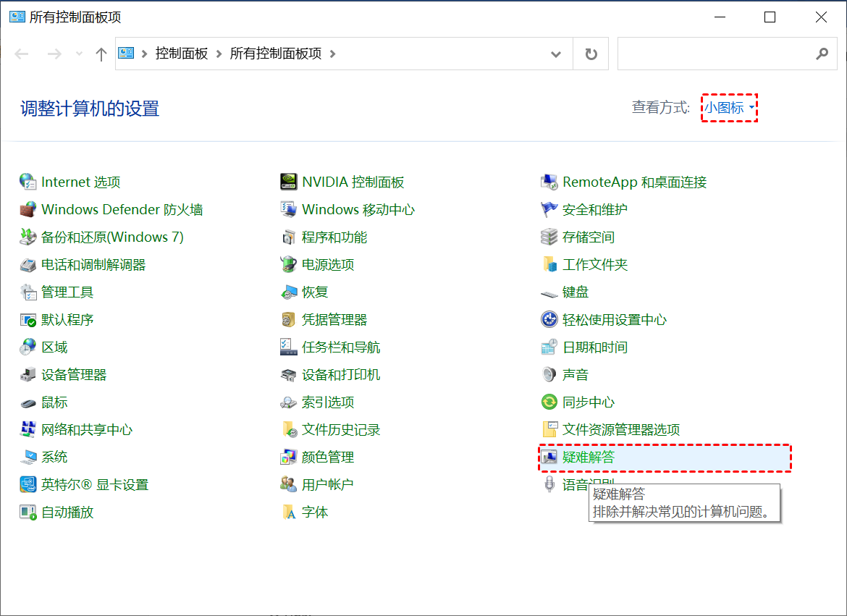847x616 pixels.
Task: Click the 工作文件夹 icon
Action: coord(549,265)
